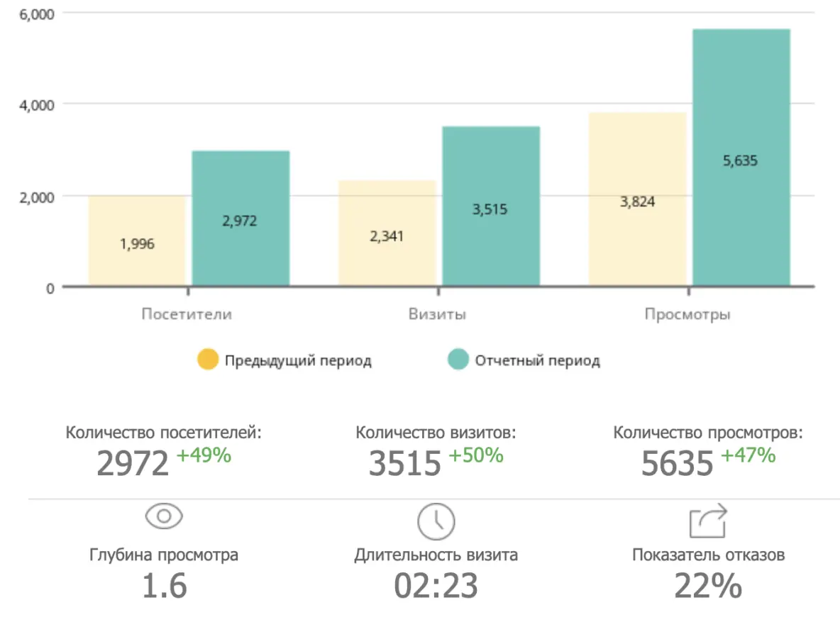Click the yellow Визиты bar labeled 2,341
The width and height of the screenshot is (840, 627).
pos(387,234)
